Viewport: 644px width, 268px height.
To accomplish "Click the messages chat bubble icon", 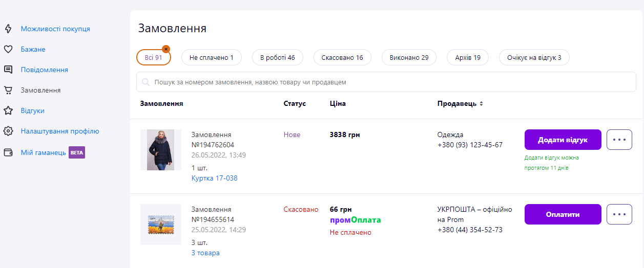I will pyautogui.click(x=8, y=70).
